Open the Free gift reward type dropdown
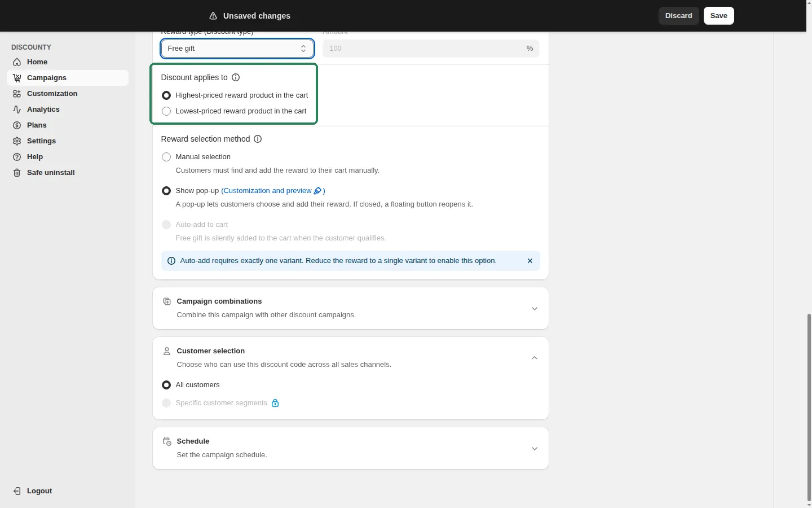Image resolution: width=812 pixels, height=508 pixels. click(237, 49)
